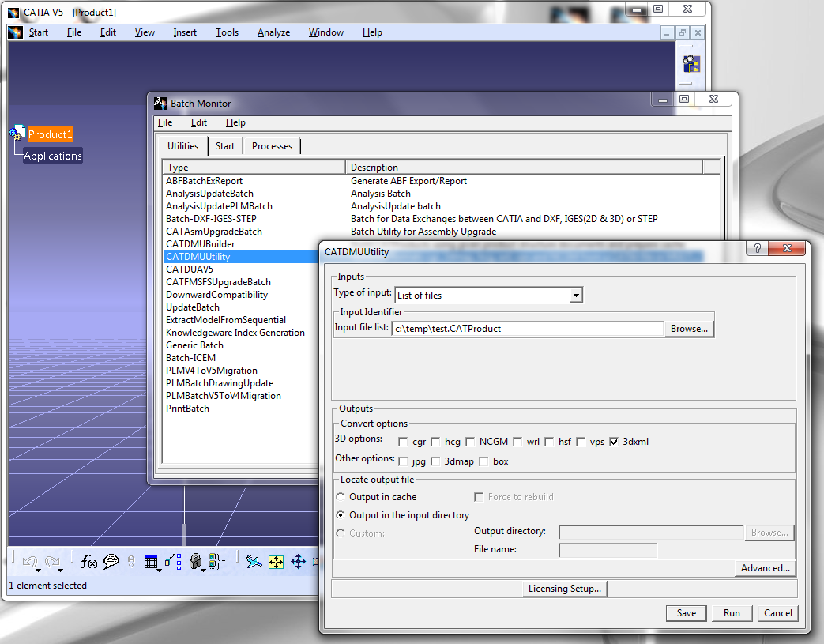Image resolution: width=824 pixels, height=644 pixels.
Task: Click the Licensing Setup... button
Action: (x=564, y=589)
